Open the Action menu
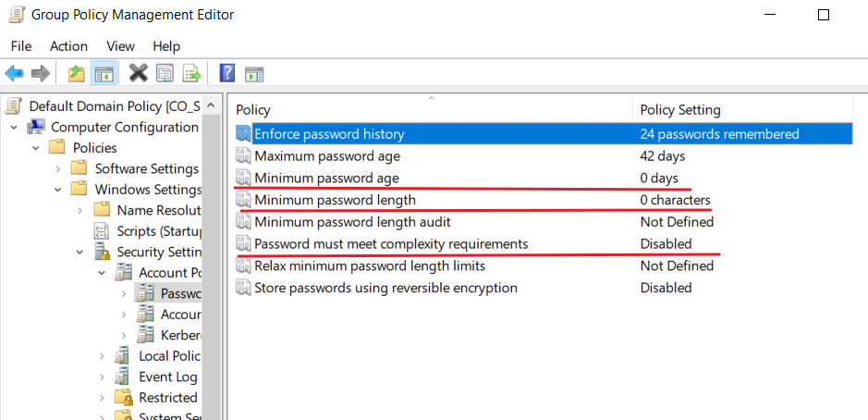This screenshot has height=420, width=868. pyautogui.click(x=68, y=46)
